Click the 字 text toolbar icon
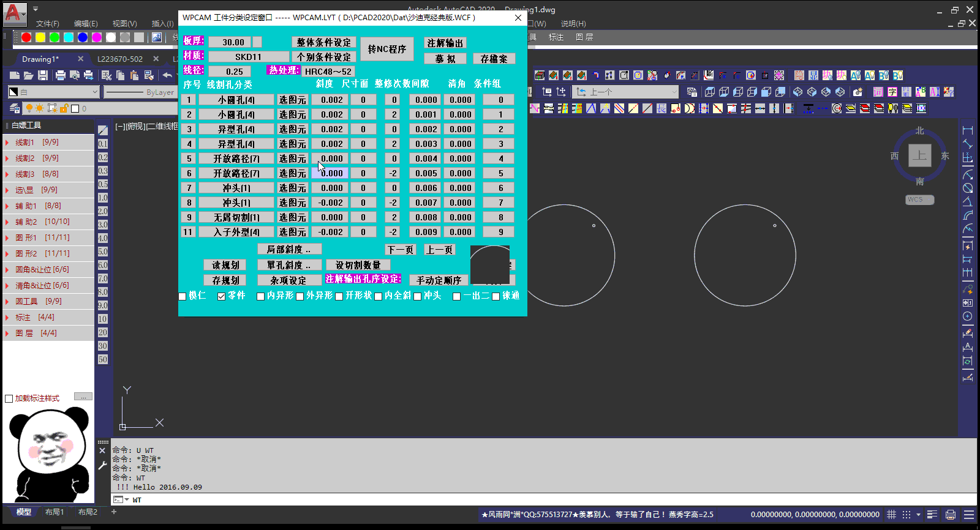This screenshot has width=980, height=530. tap(892, 92)
